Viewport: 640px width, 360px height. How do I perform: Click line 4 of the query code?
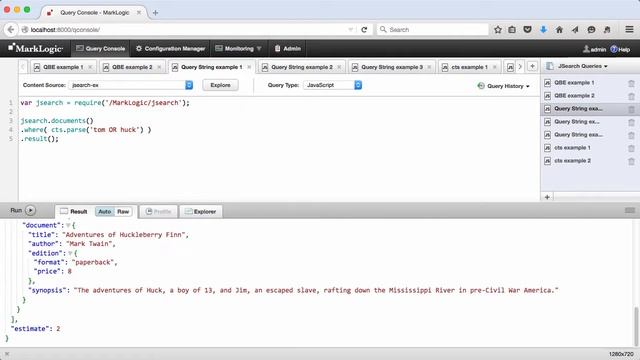86,130
